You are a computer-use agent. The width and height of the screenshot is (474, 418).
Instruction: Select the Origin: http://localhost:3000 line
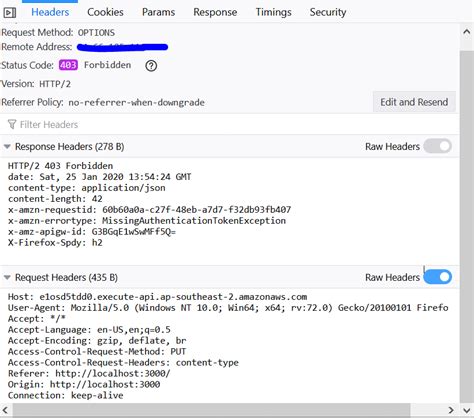pos(84,384)
